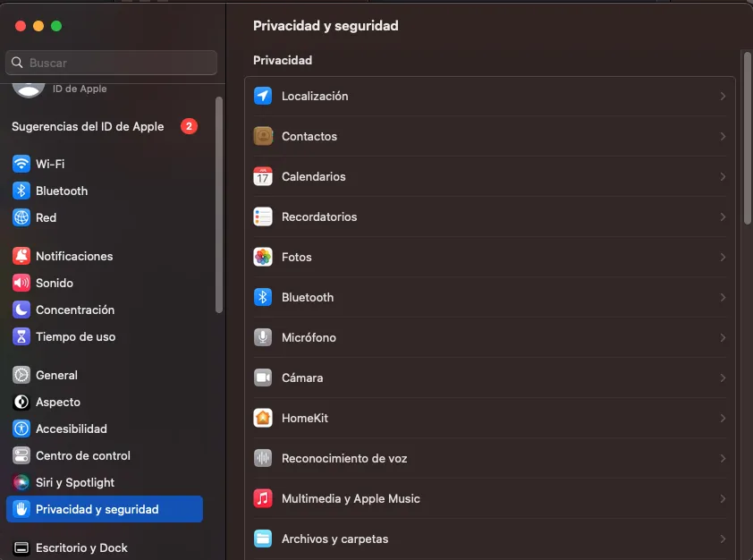This screenshot has height=560, width=753.
Task: Expand HomeKit row chevron
Action: (x=723, y=419)
